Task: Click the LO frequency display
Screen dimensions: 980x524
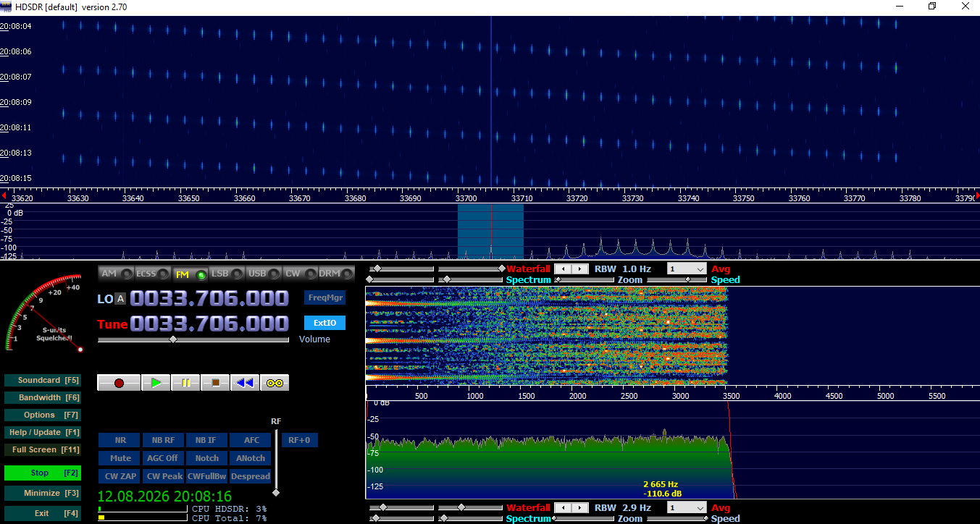Action: (209, 298)
